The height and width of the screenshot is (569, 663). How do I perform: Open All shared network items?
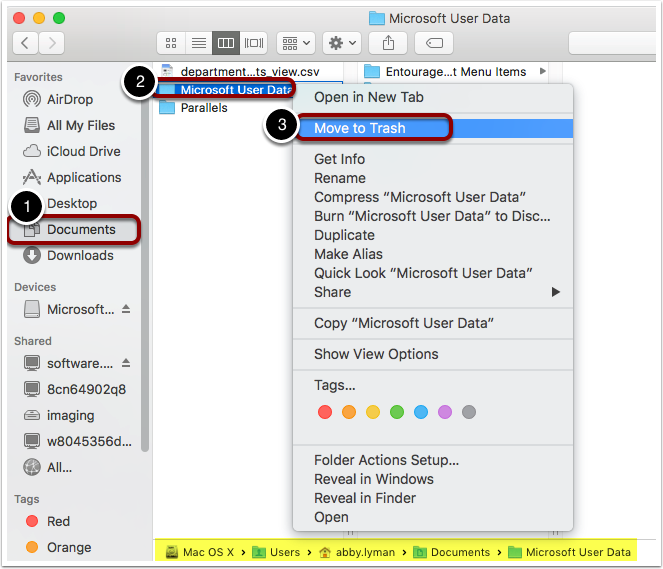59,467
